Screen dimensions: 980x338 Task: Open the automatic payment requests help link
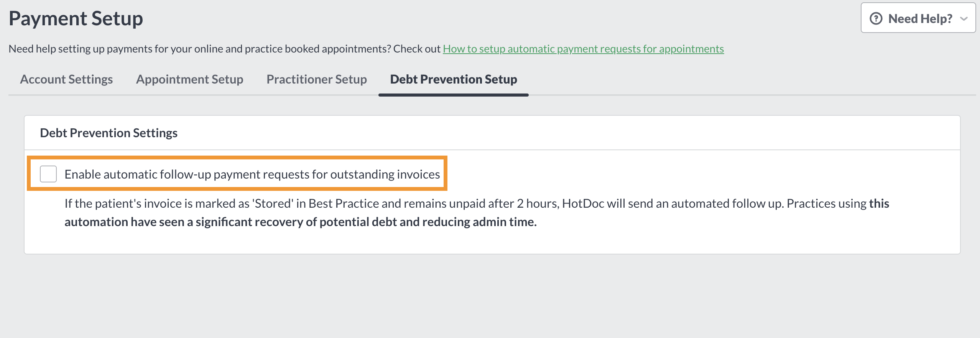583,49
